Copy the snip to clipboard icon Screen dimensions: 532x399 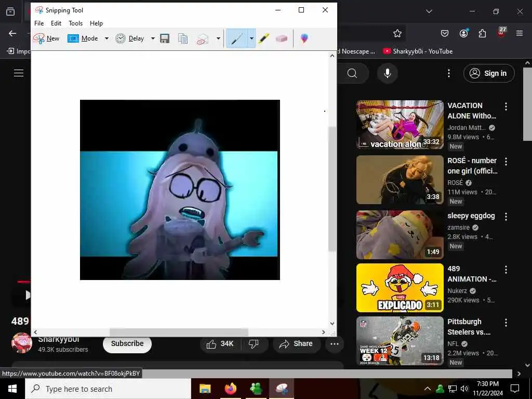[x=183, y=38]
